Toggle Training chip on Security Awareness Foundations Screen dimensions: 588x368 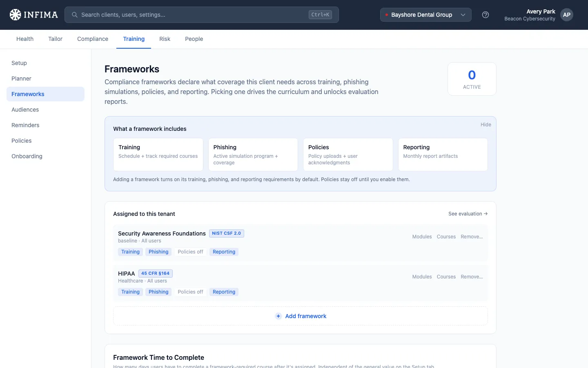(130, 252)
